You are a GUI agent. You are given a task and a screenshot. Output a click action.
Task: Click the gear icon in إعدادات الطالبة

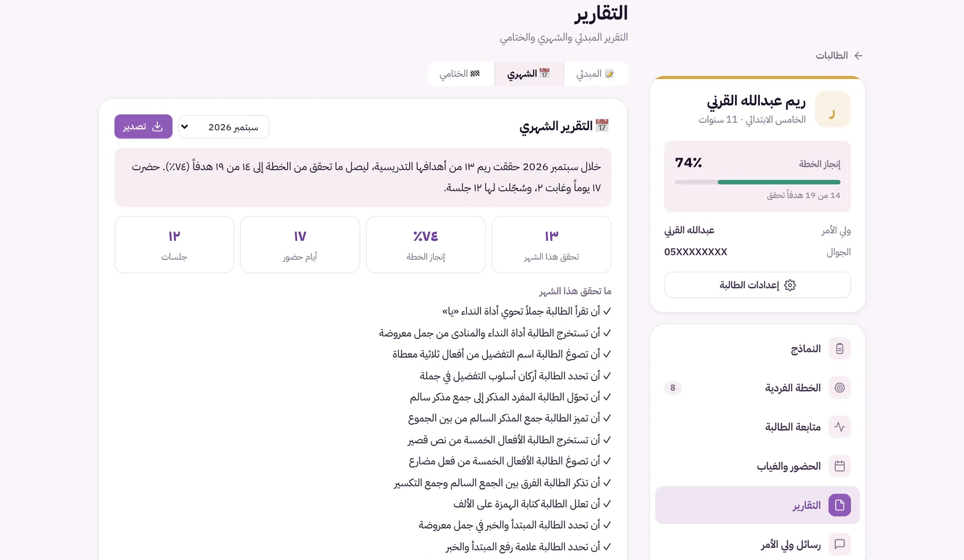790,285
